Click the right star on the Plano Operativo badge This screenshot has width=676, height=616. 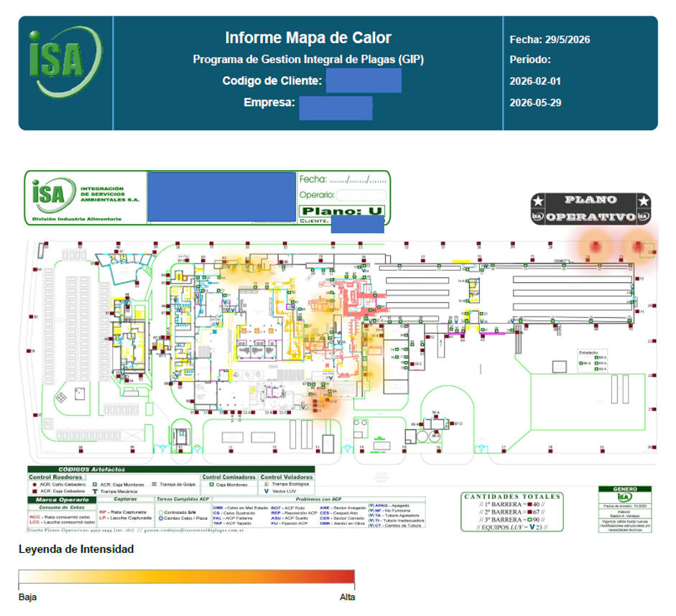[x=644, y=200]
